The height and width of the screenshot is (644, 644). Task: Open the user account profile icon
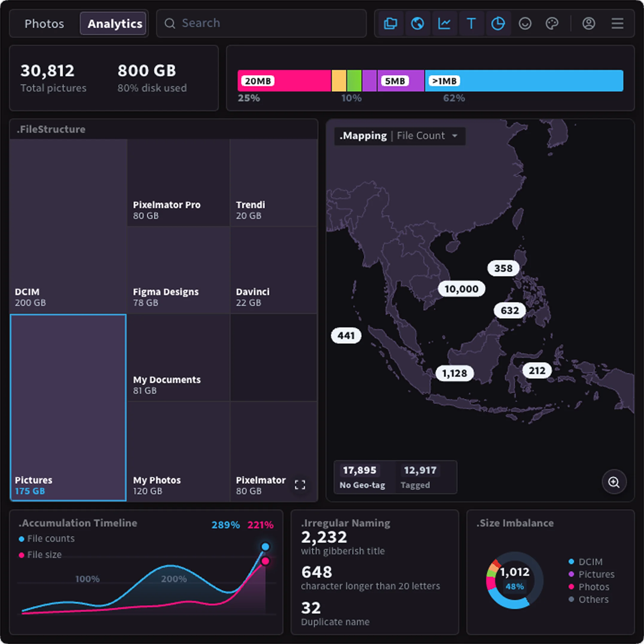pyautogui.click(x=589, y=24)
